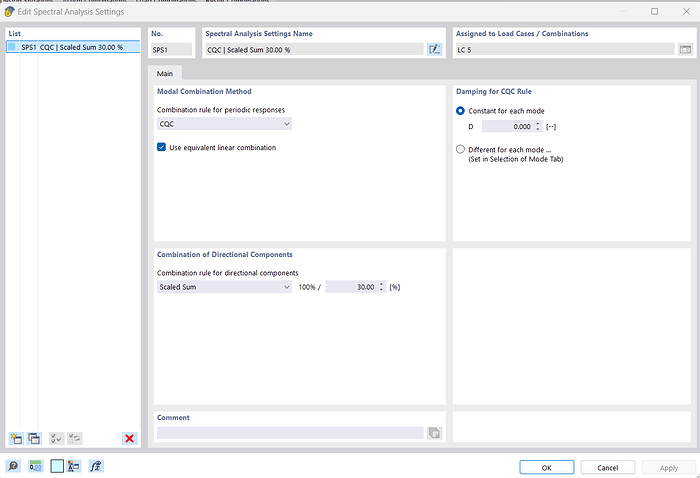Choose Different for each mode option
Image resolution: width=700 pixels, height=478 pixels.
[x=460, y=149]
